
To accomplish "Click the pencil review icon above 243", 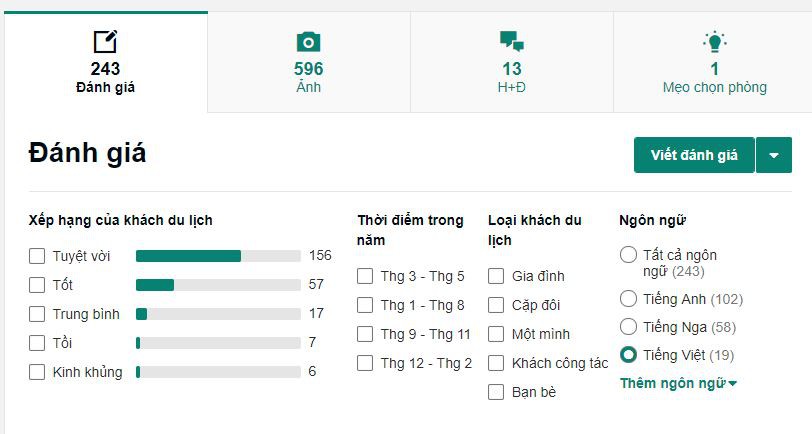I will pyautogui.click(x=105, y=41).
